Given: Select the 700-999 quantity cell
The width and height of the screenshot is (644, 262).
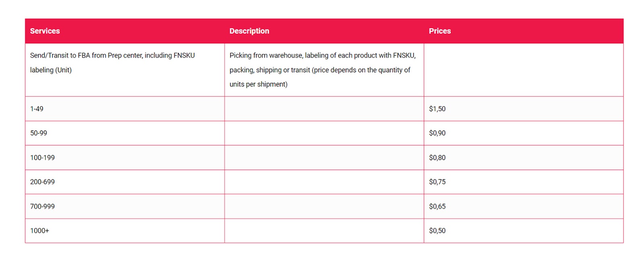Looking at the screenshot, I should click(x=42, y=207).
